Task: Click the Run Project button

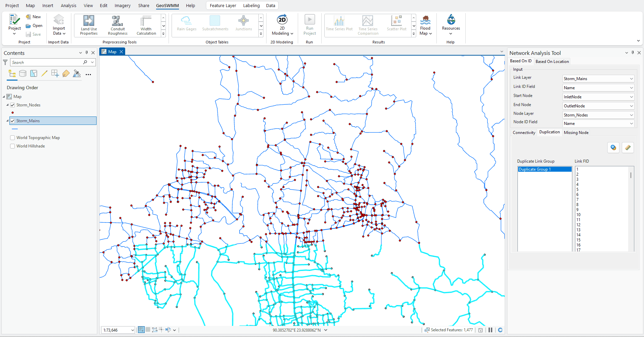Action: click(x=309, y=24)
